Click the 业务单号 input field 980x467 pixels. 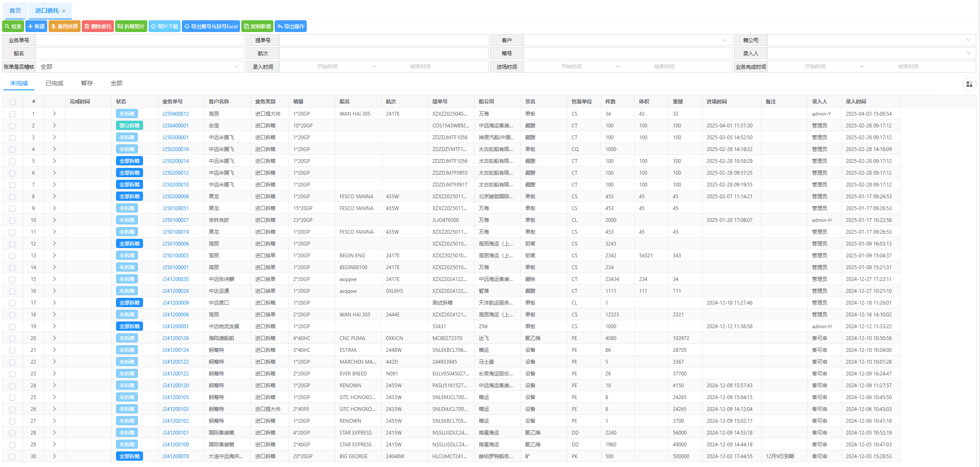click(140, 40)
